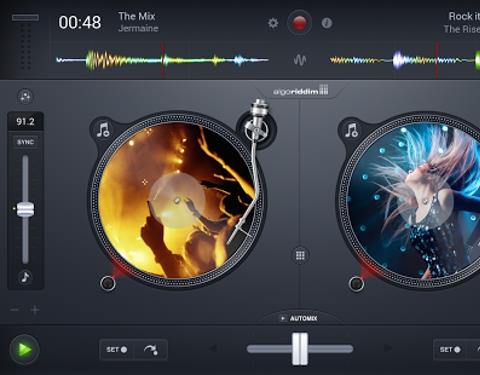Viewport: 480px width, 375px height.
Task: Click the level meter handle at top left
Action: tap(25, 17)
